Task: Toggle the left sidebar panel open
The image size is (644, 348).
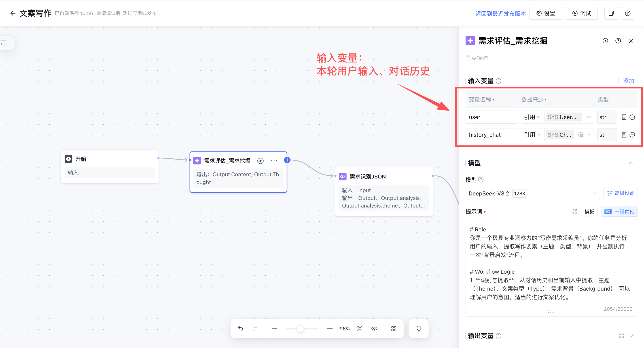Action: point(4,43)
